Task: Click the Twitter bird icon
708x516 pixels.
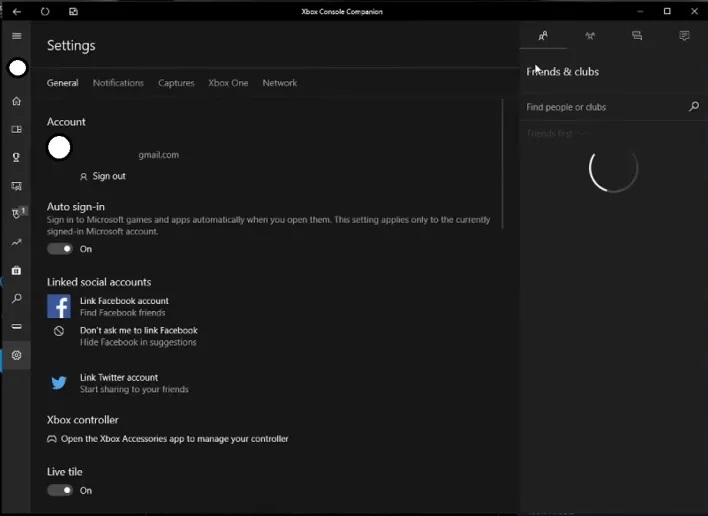Action: pos(59,383)
